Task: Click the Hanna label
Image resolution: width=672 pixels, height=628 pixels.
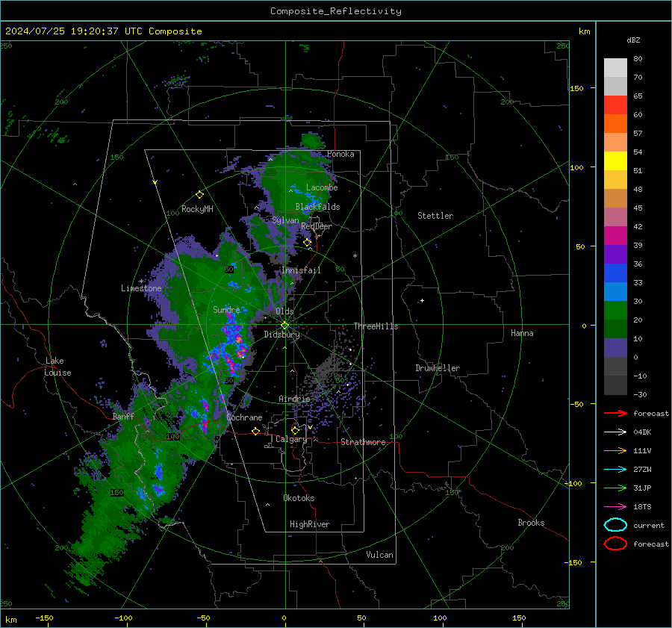Action: [522, 333]
